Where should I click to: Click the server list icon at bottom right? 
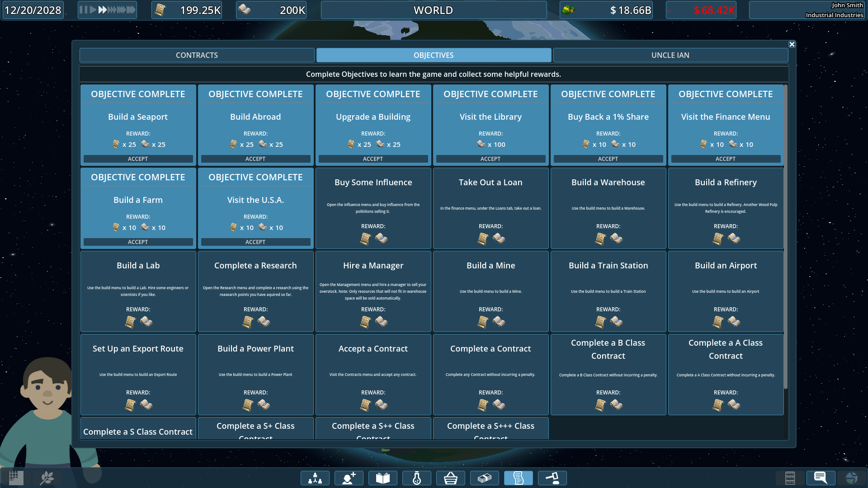pos(790,478)
